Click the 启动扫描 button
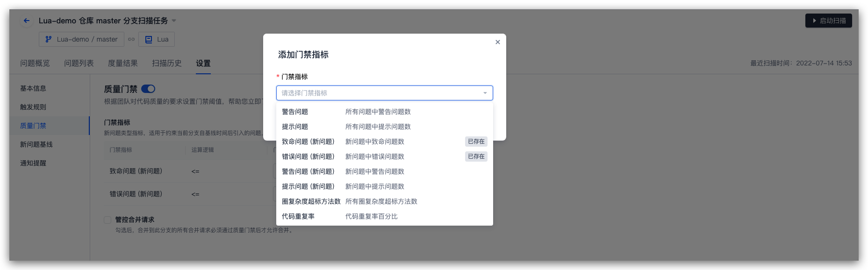The width and height of the screenshot is (868, 270). pyautogui.click(x=828, y=21)
